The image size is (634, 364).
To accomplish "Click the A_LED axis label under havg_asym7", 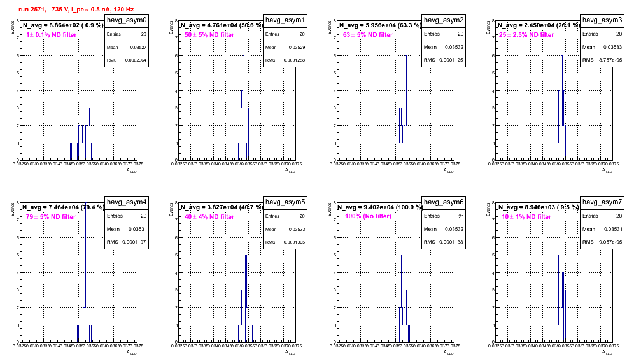I will pos(607,353).
